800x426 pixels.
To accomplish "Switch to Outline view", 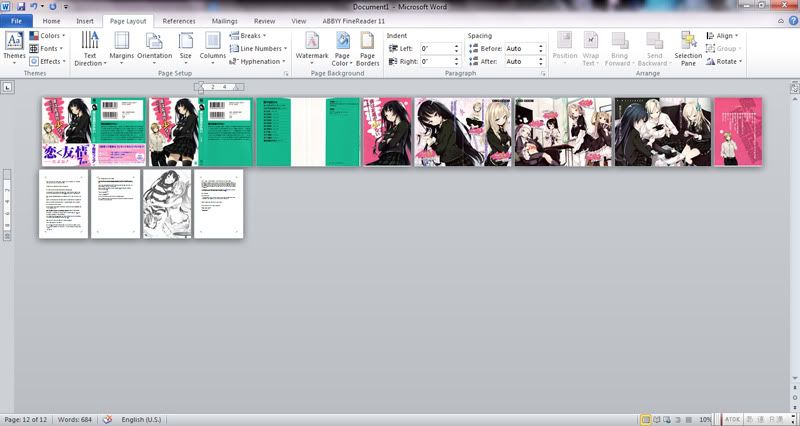I will point(677,419).
